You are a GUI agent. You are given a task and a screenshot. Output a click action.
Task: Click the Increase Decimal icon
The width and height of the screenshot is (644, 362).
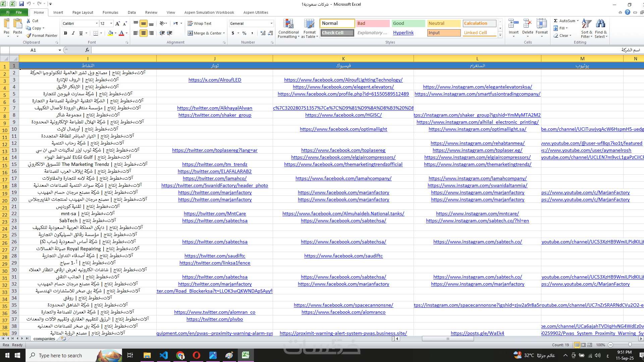tap(263, 33)
